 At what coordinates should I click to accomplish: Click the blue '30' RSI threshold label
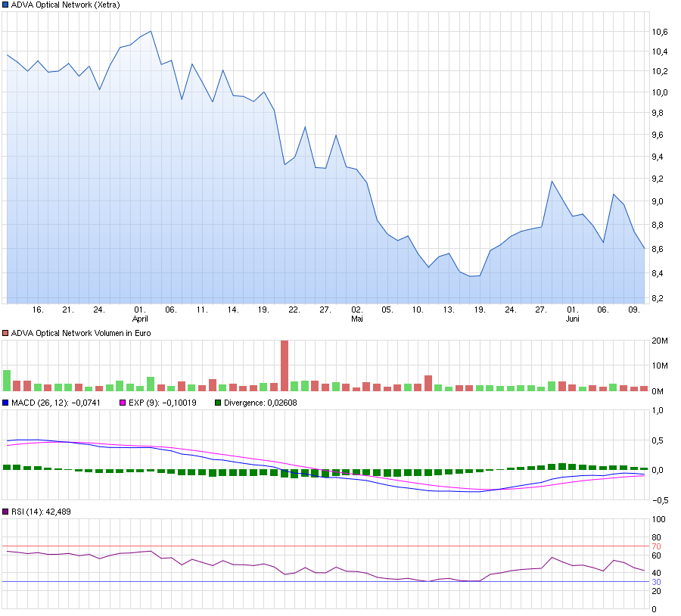coord(656,582)
